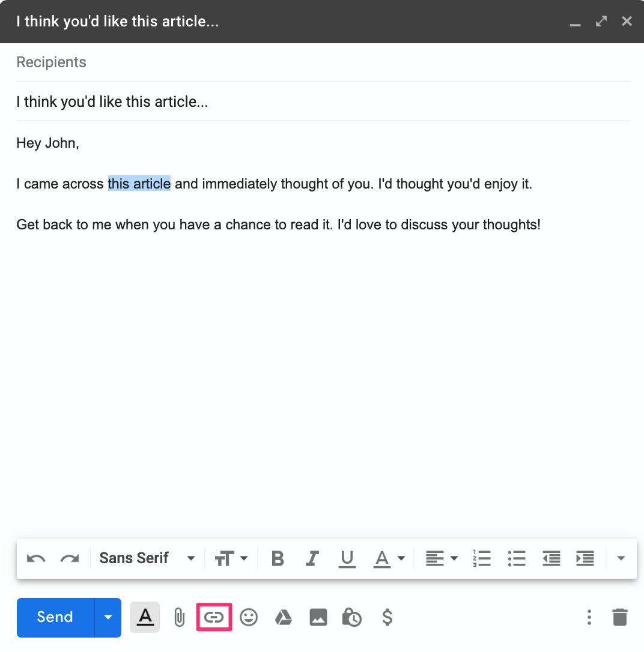Open the three-dot more options menu
Image resolution: width=644 pixels, height=652 pixels.
[589, 617]
